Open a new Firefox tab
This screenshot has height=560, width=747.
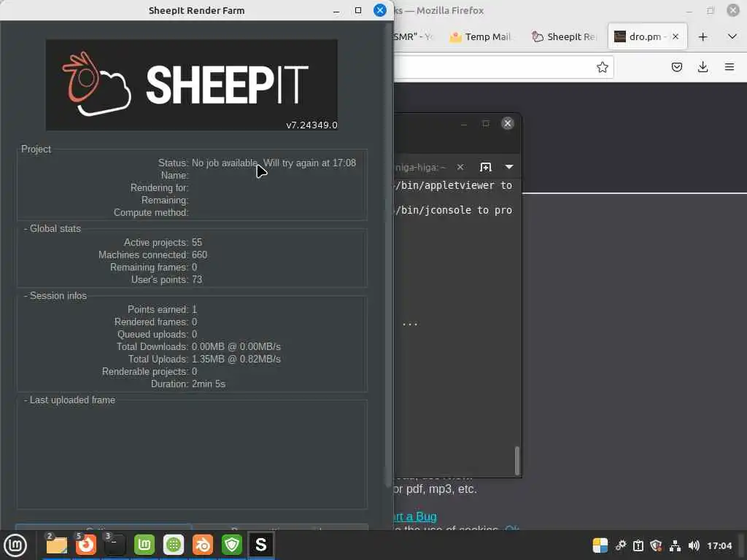703,36
